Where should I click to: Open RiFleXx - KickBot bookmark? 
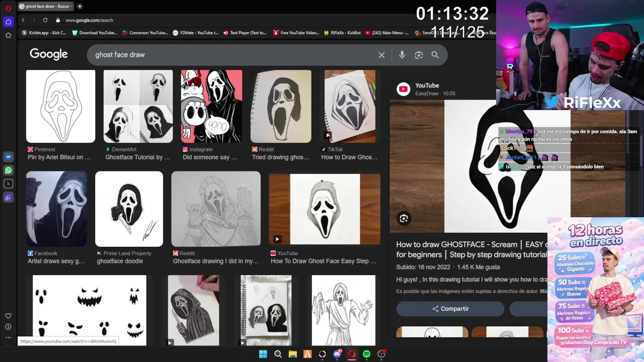(342, 33)
